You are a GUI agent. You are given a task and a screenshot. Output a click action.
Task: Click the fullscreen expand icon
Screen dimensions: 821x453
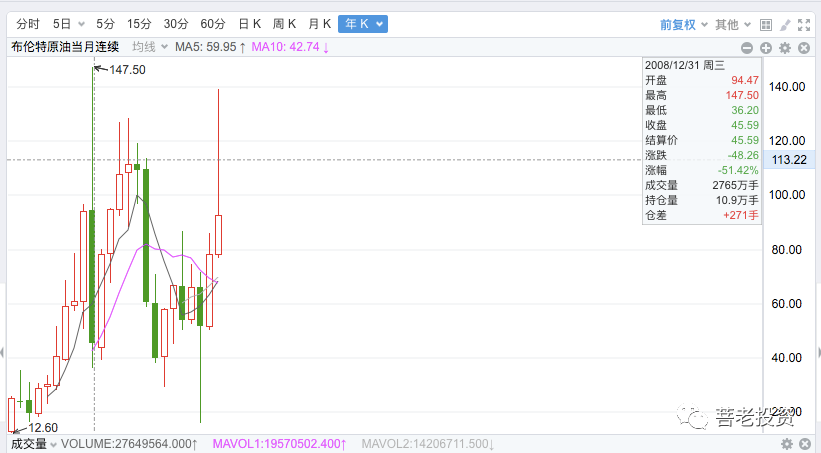pyautogui.click(x=803, y=24)
